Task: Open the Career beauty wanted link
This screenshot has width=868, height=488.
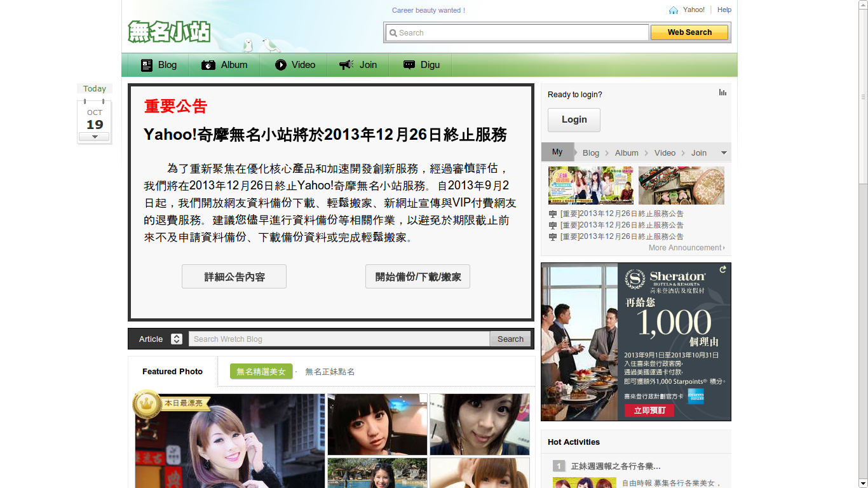Action: [428, 11]
